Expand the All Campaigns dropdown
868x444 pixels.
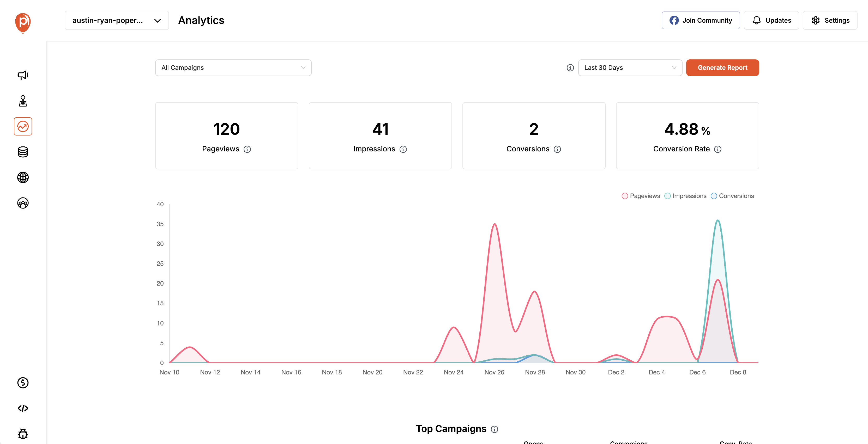[x=233, y=68]
